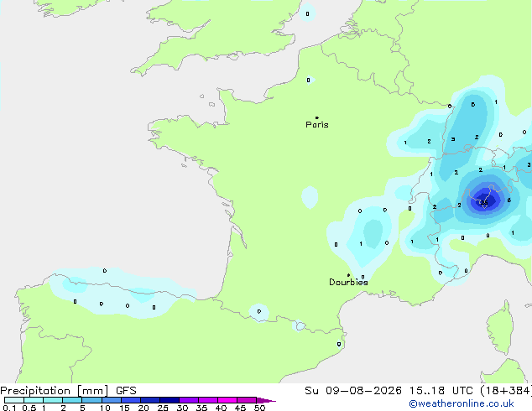Screen dimensions: 532x411
Task: Select the Paris location dot marker
Action: (317, 117)
